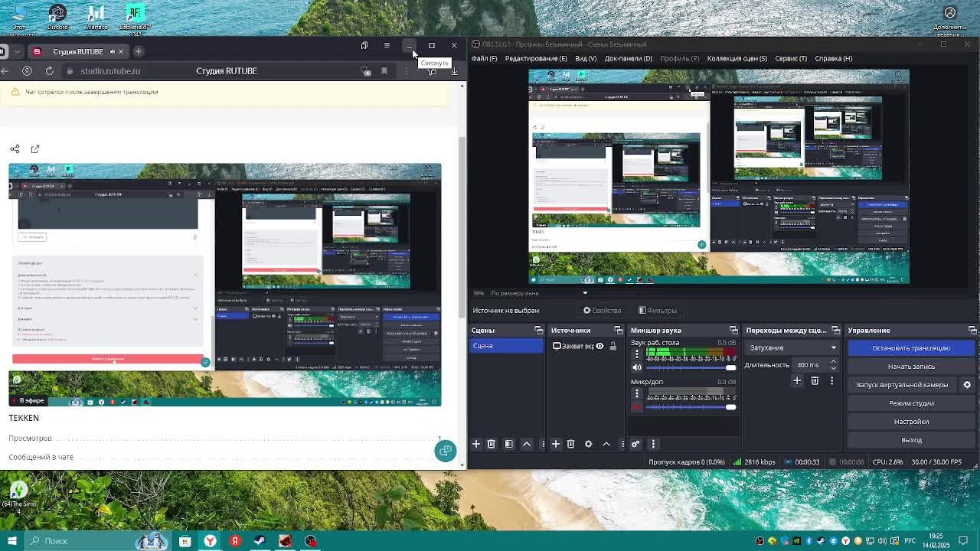The image size is (980, 551).
Task: Click Начать запись button
Action: tap(911, 367)
